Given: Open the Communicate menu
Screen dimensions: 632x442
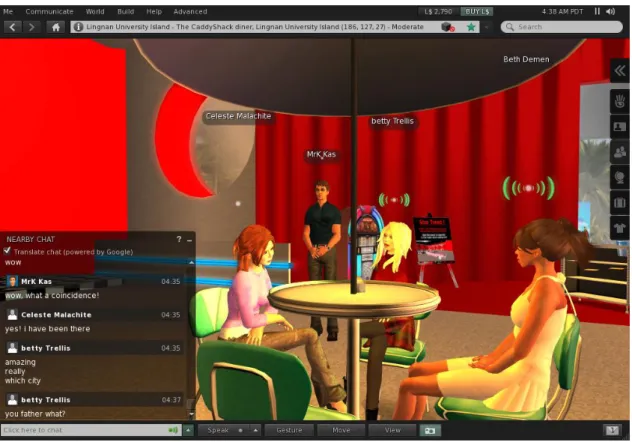Looking at the screenshot, I should [49, 11].
